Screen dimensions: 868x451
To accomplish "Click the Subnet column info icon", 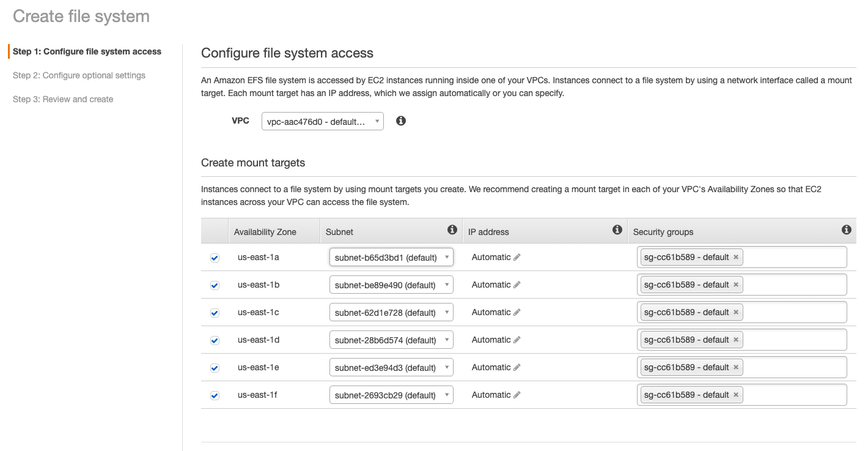I will pos(452,229).
